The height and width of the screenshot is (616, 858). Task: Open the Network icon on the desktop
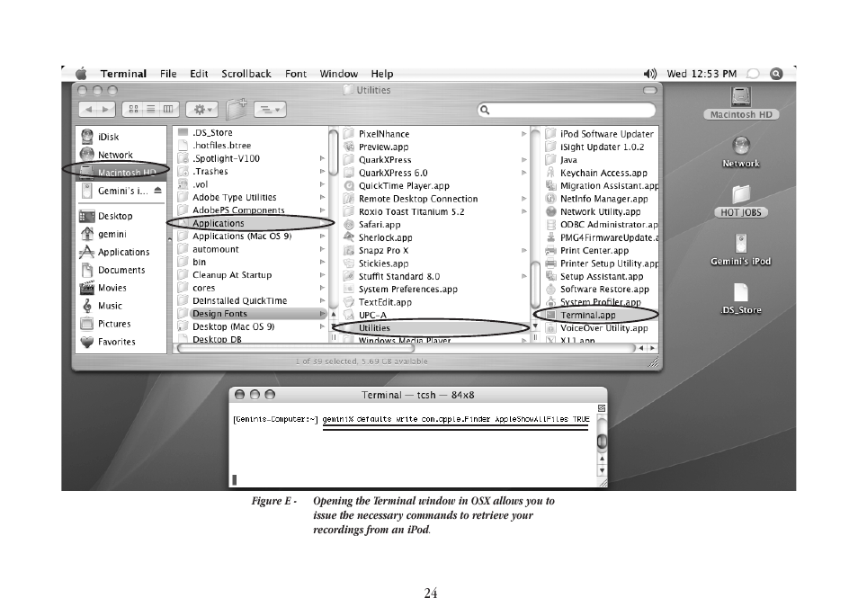(x=741, y=152)
